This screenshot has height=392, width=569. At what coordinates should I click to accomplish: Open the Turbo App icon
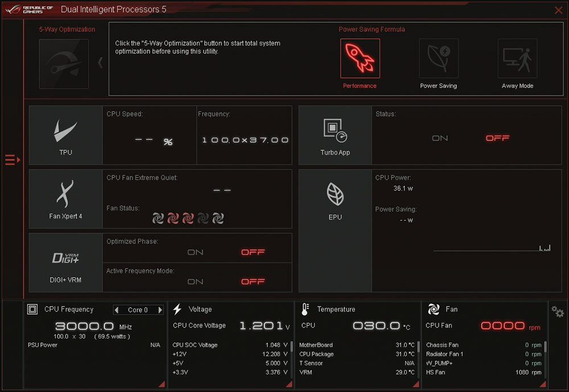(x=335, y=130)
